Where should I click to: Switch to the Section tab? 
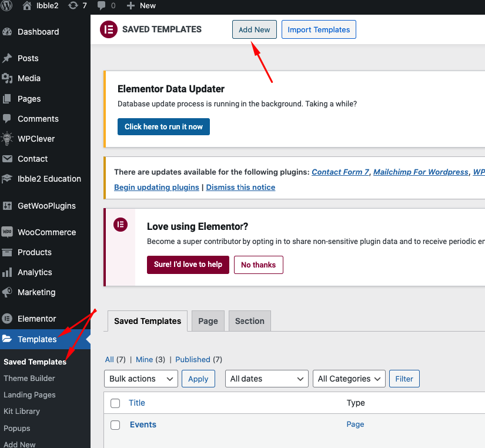click(x=250, y=321)
